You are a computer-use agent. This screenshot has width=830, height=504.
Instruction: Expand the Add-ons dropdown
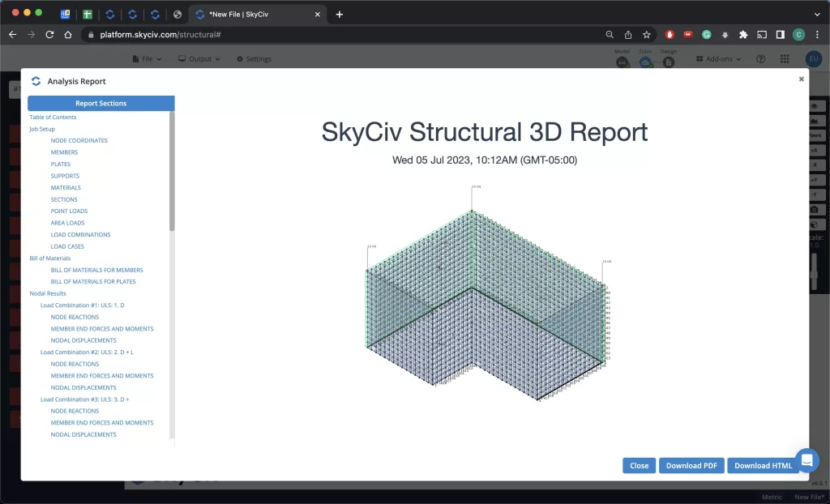718,59
